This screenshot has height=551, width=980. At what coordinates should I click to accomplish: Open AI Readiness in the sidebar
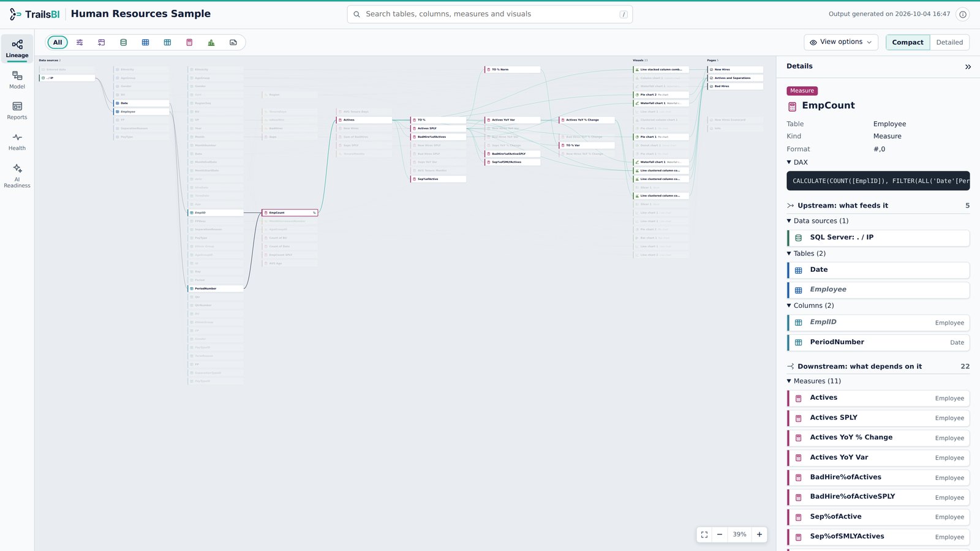tap(17, 175)
